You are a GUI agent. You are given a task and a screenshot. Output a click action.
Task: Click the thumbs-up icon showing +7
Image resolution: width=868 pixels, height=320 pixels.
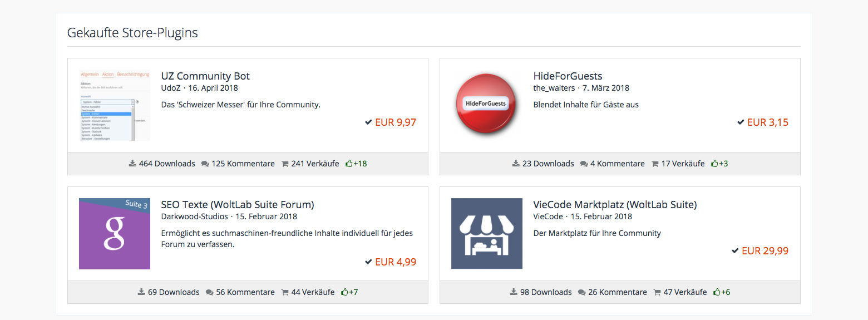[x=344, y=292]
